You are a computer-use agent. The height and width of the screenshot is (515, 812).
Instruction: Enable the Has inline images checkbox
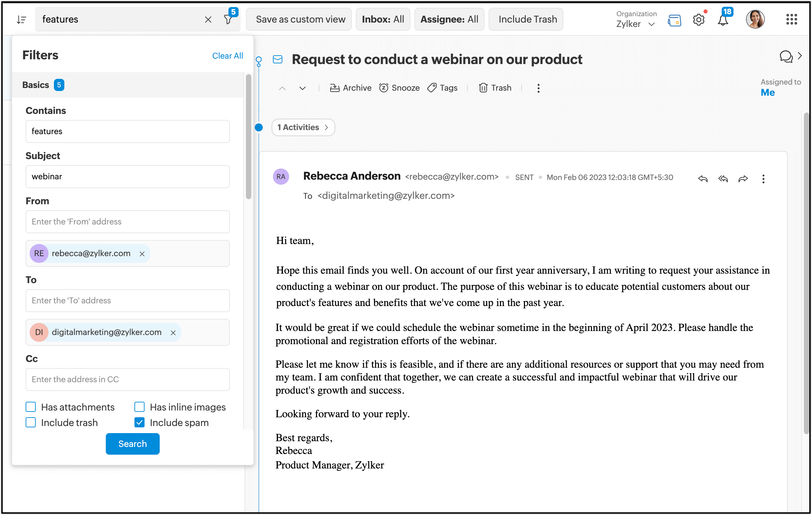tap(139, 407)
